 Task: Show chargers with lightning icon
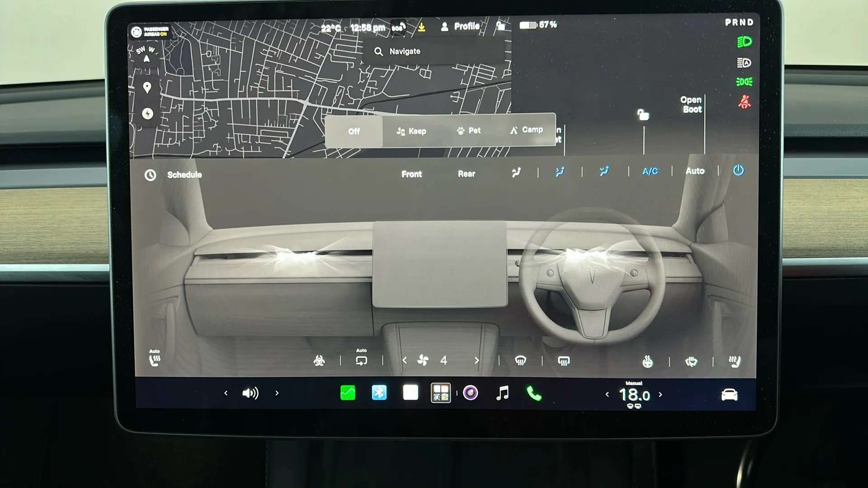tap(147, 113)
